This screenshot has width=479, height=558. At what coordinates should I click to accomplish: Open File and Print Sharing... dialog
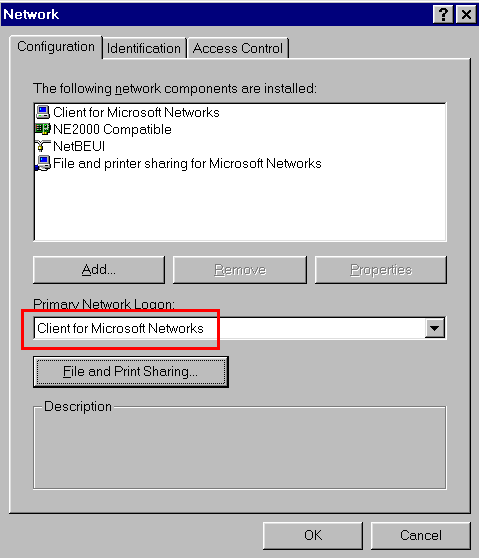[131, 372]
